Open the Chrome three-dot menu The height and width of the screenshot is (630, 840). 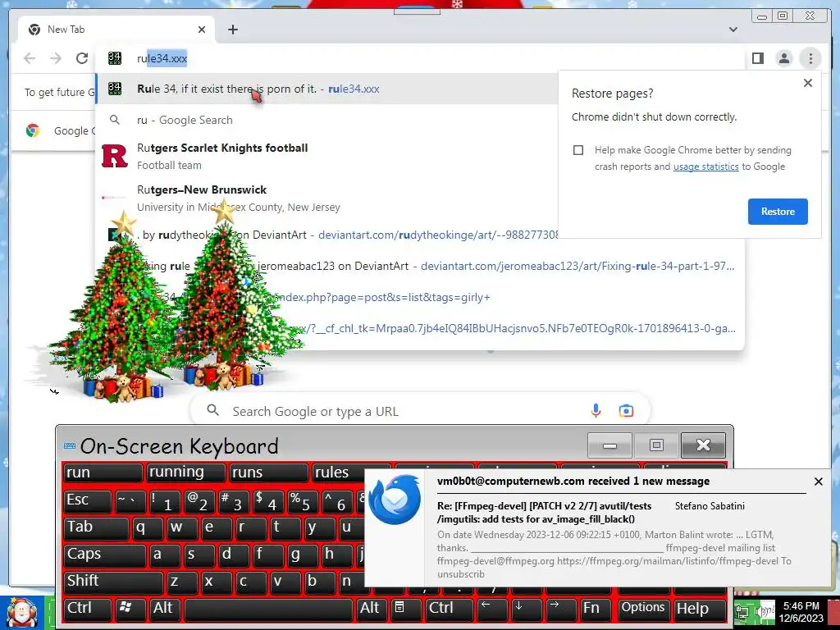tap(810, 58)
